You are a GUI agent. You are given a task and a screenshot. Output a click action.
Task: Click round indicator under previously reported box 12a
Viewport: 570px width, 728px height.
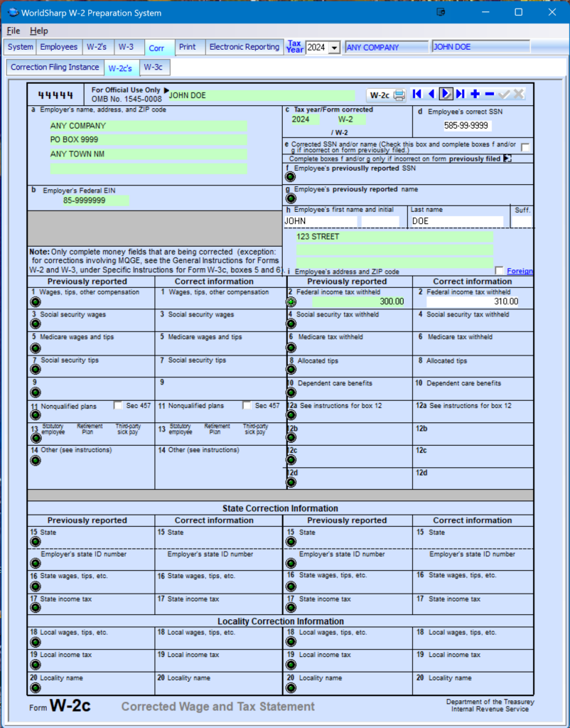point(291,414)
